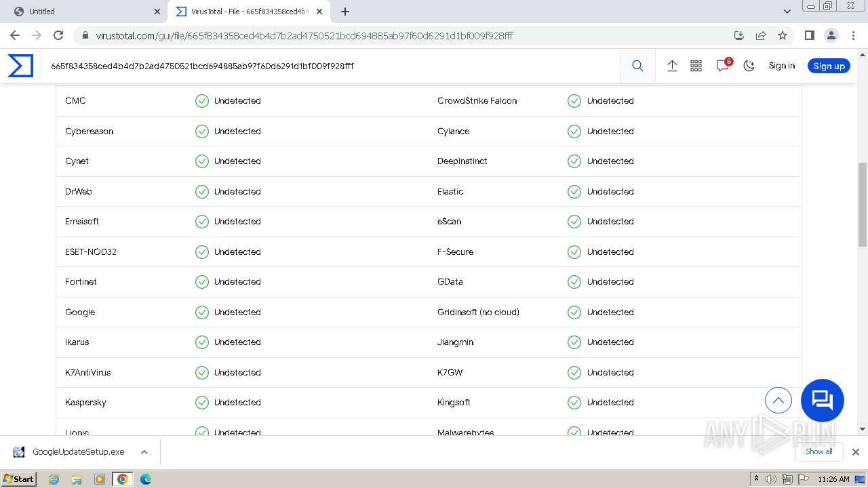Click the CrowdStrike Falcon engine name
Viewport: 868px width, 488px height.
click(x=477, y=101)
